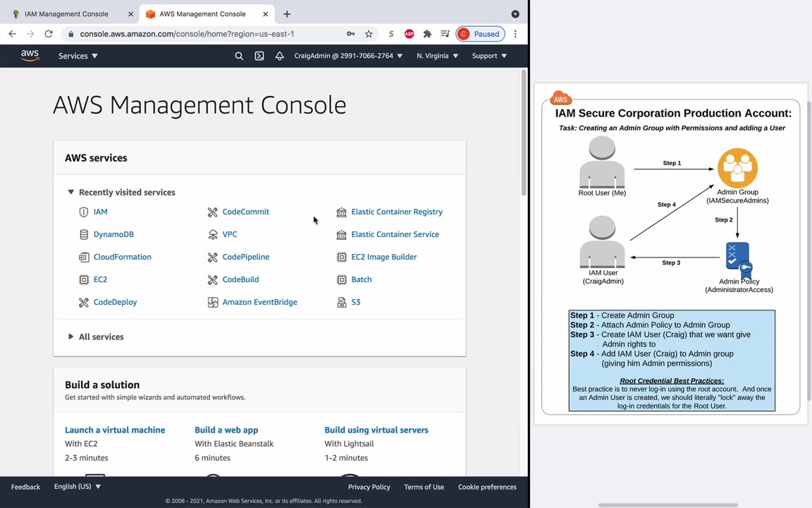Screen dimensions: 812x508
Task: Open the media control playlist icon
Action: 445,34
